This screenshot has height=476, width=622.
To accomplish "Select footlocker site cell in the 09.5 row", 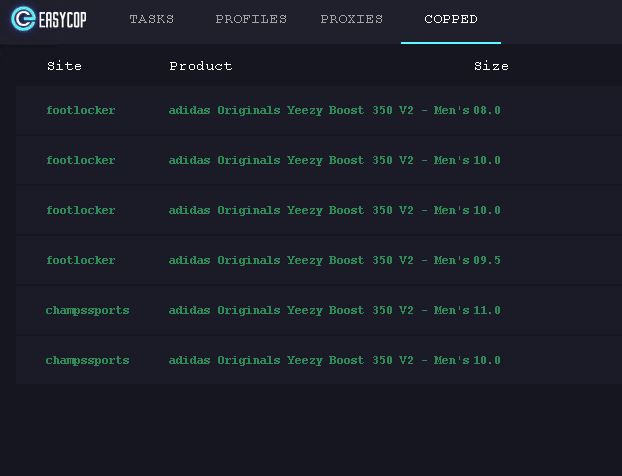I will (81, 260).
